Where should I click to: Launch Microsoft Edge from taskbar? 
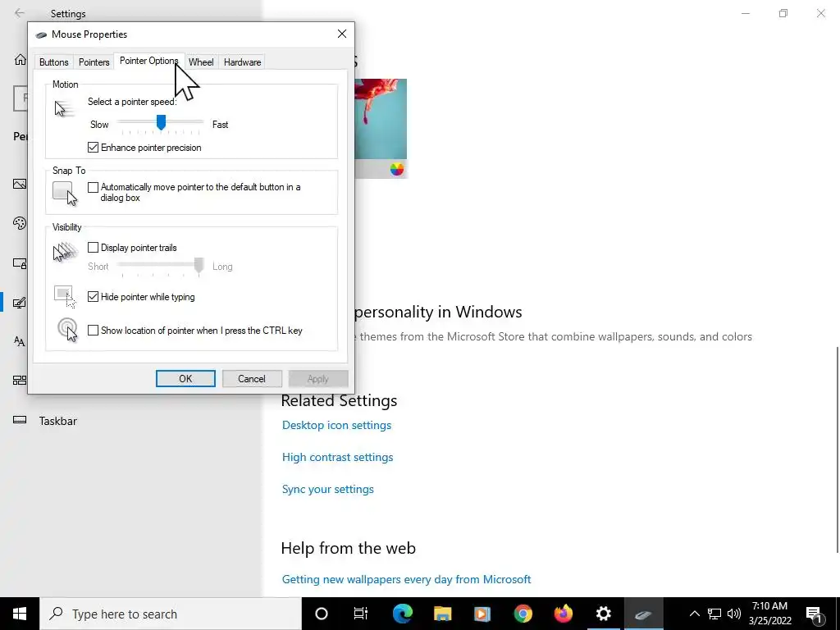(402, 614)
